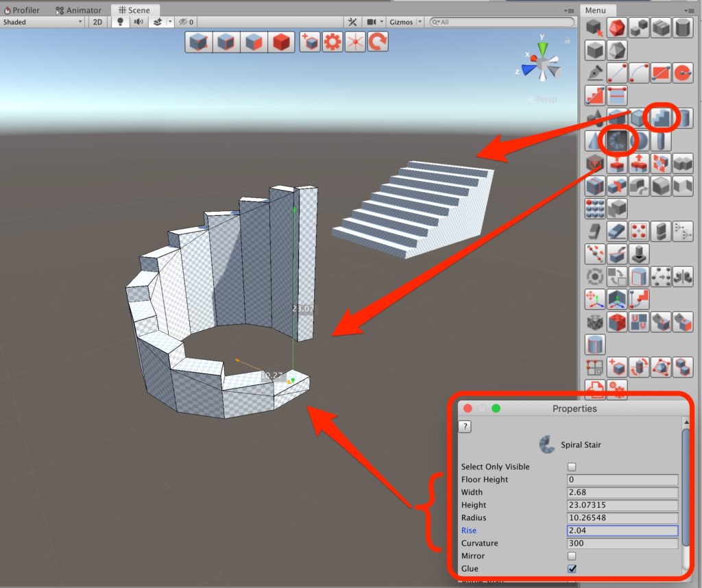Image resolution: width=702 pixels, height=588 pixels.
Task: Toggle scene lighting bulb icon
Action: click(x=121, y=22)
